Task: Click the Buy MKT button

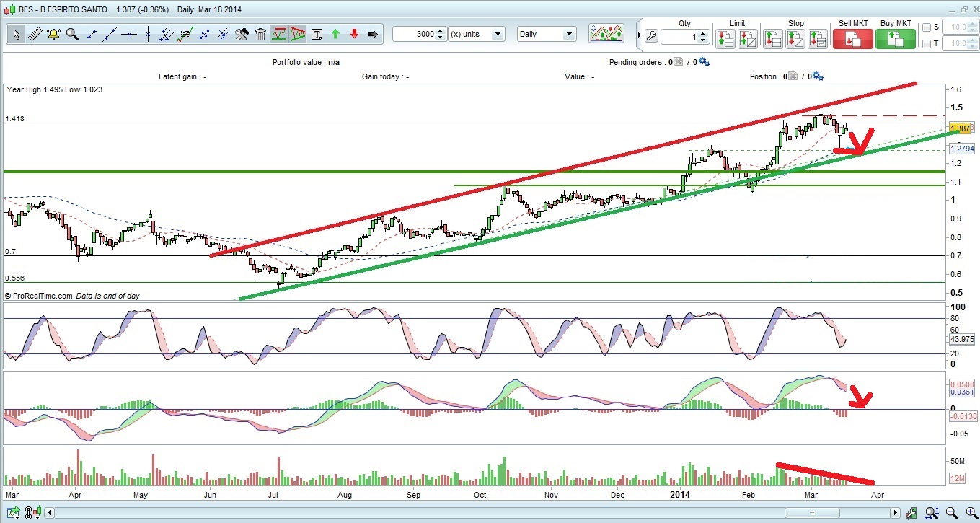Action: tap(896, 38)
